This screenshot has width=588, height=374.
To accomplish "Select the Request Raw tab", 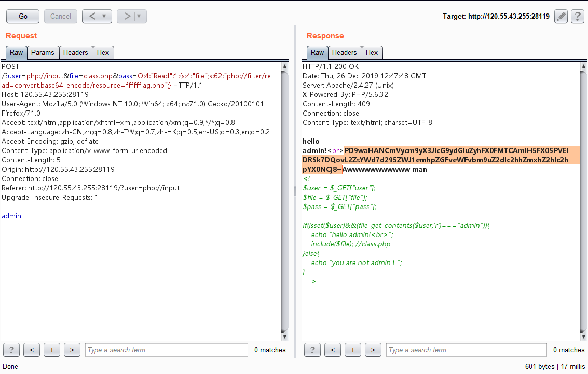I will click(x=17, y=52).
